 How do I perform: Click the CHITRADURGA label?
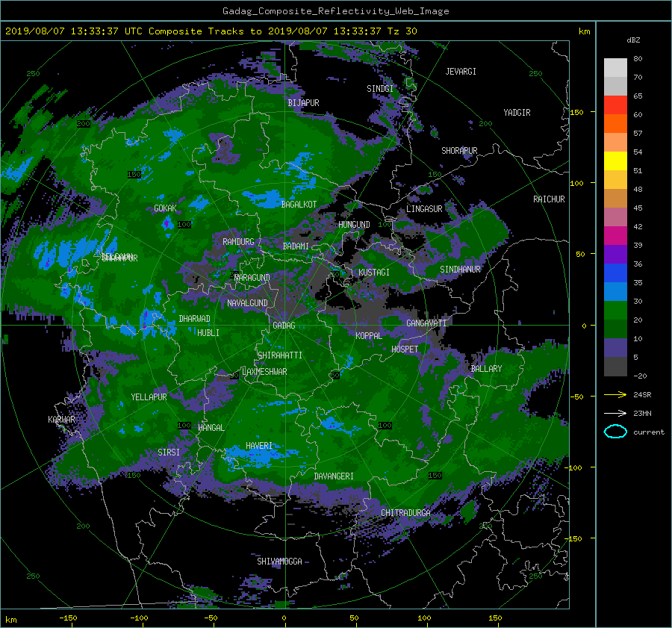(405, 513)
